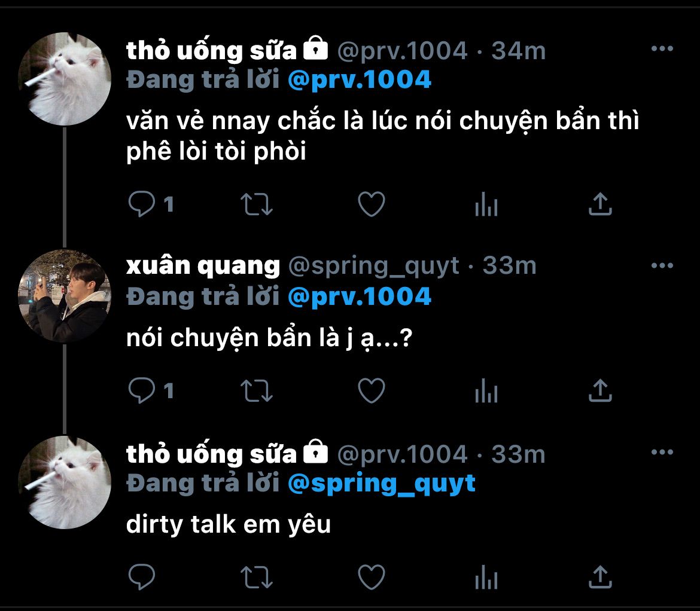Reply to xuân quang's tweet

(142, 391)
